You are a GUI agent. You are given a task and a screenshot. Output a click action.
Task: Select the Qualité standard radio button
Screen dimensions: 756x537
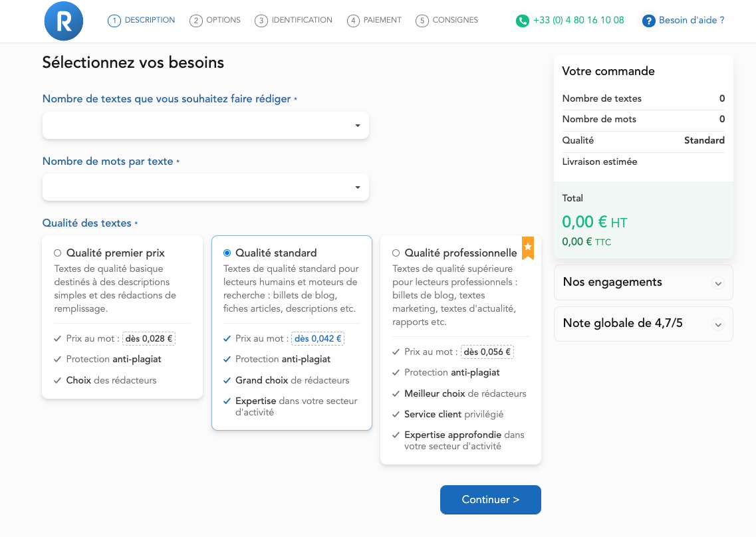(x=227, y=253)
